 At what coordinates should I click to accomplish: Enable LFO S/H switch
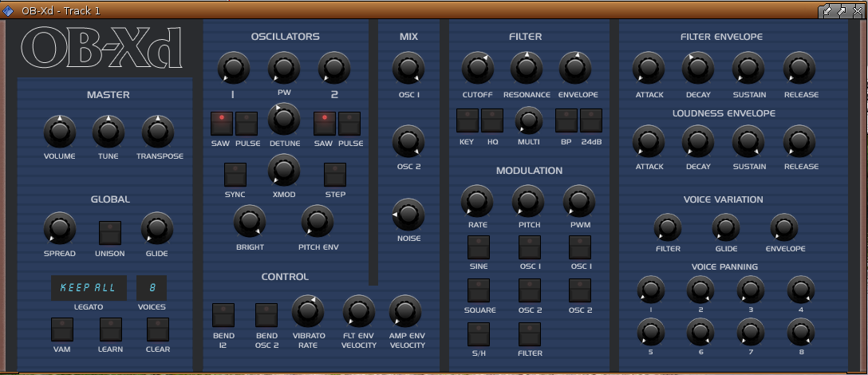tap(479, 334)
